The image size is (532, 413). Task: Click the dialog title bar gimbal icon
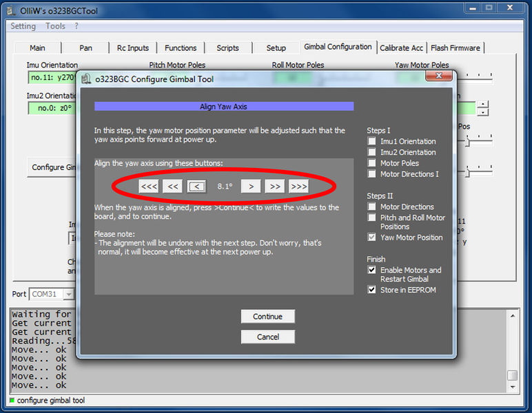point(87,79)
